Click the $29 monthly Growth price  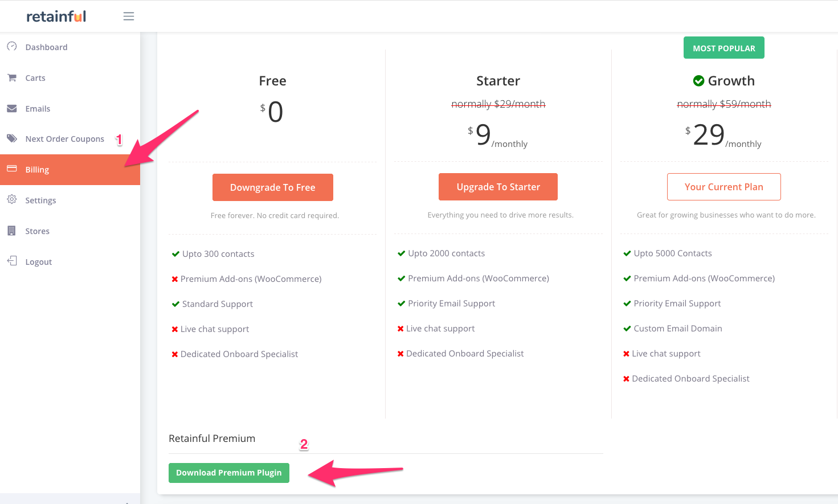(x=723, y=136)
